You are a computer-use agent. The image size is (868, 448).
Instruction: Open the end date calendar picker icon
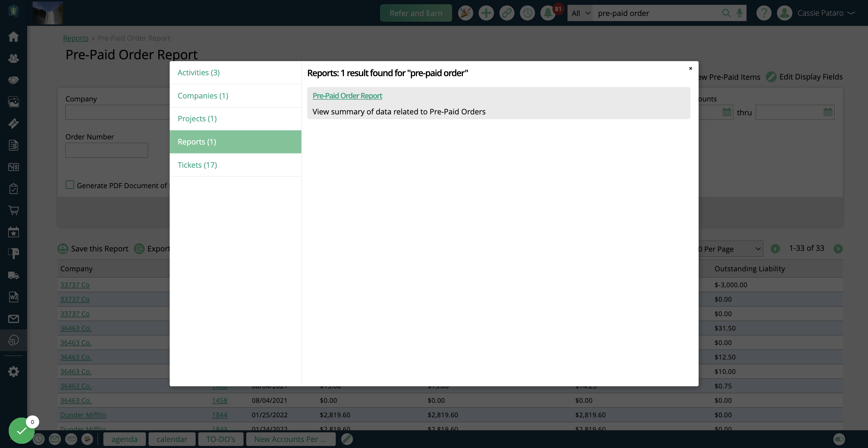(x=828, y=112)
